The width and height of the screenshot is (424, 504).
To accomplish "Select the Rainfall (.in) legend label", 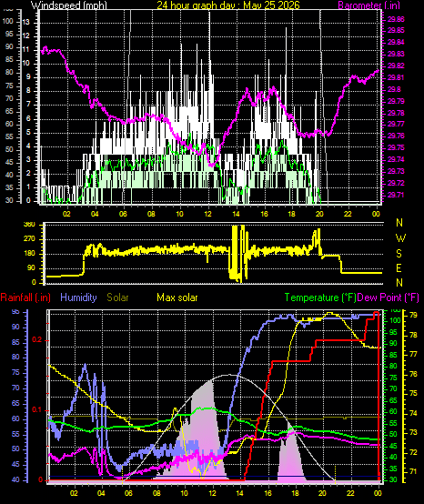I will pos(25,297).
